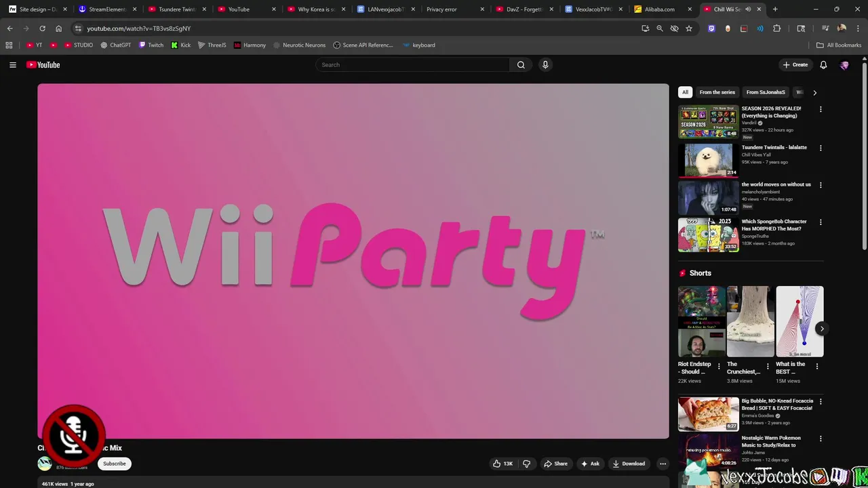The image size is (868, 488).
Task: Open the STUDIO bookmark
Action: (79, 45)
